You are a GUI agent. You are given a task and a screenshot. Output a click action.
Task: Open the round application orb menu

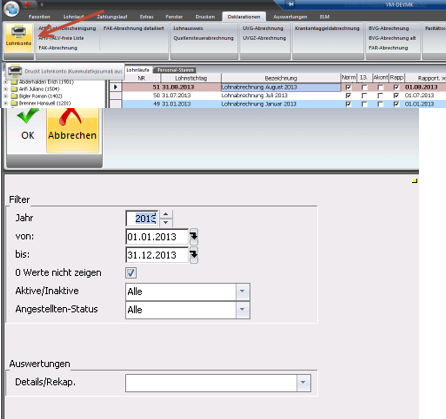[x=11, y=8]
